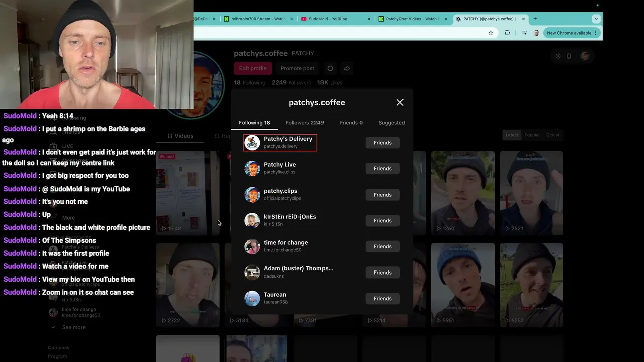Click the share profile arrow icon
This screenshot has width=644, height=362.
click(x=347, y=68)
